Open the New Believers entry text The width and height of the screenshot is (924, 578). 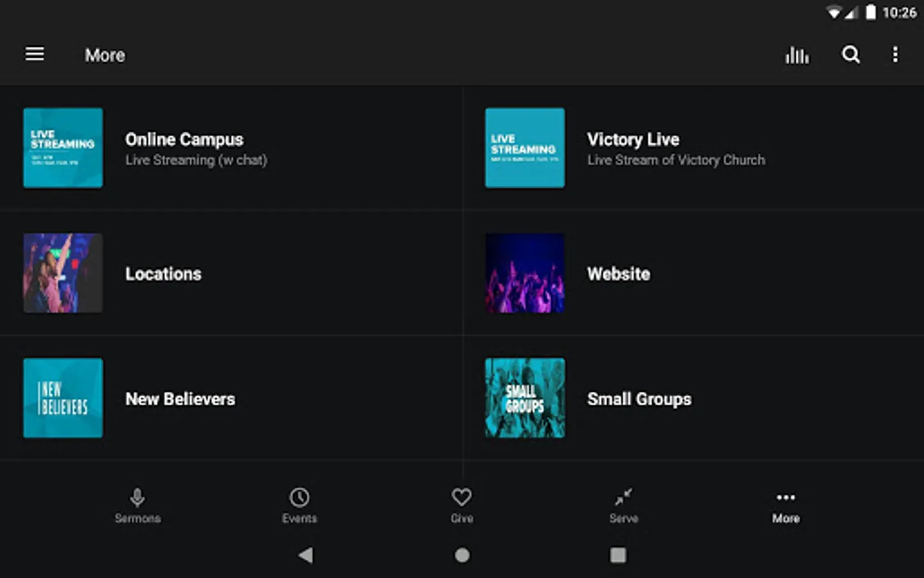180,399
